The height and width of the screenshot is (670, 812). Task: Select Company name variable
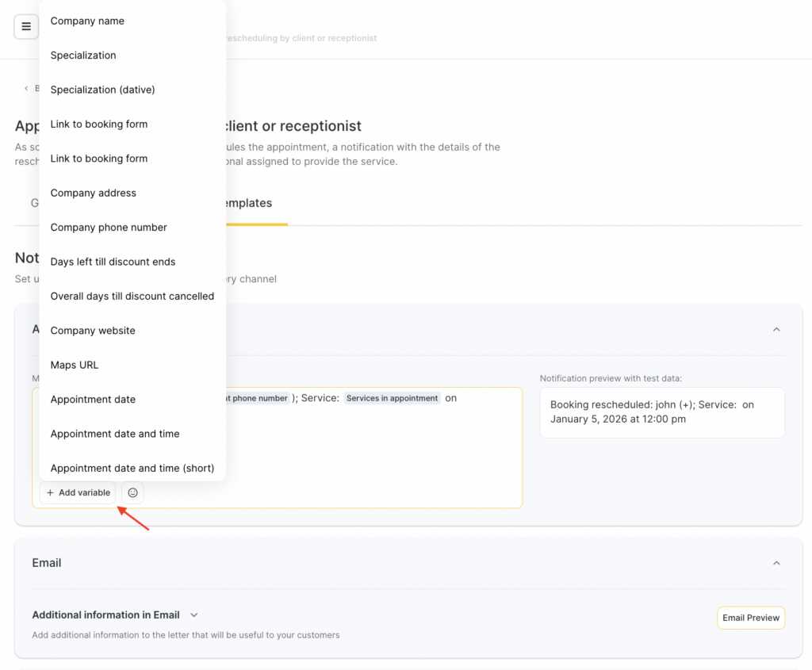pyautogui.click(x=87, y=21)
